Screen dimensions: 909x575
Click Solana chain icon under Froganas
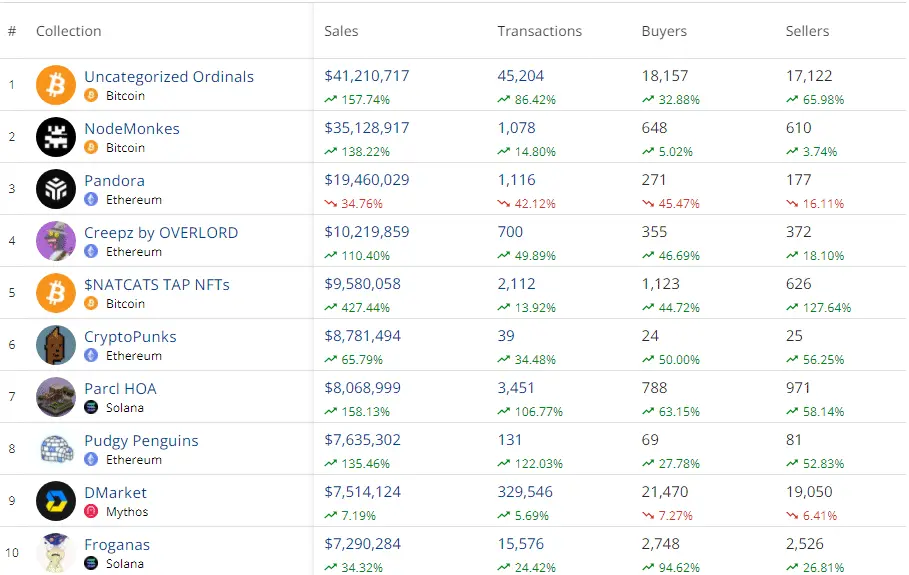91,563
